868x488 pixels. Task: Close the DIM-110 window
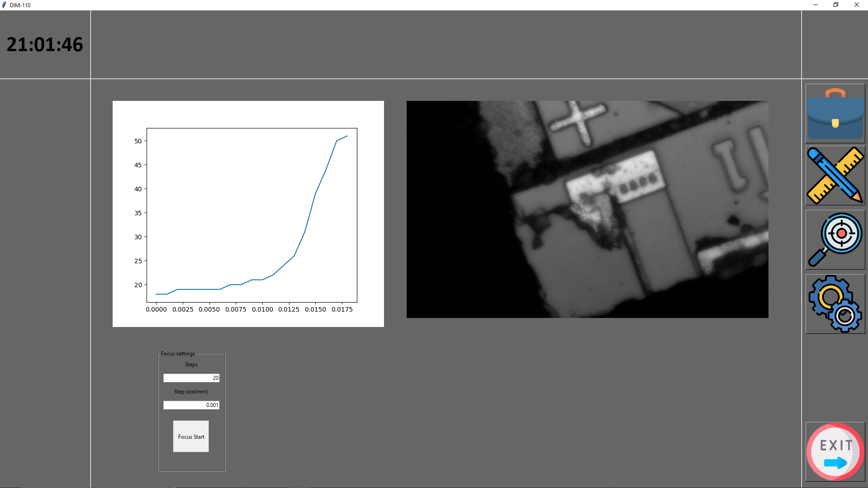(x=857, y=5)
